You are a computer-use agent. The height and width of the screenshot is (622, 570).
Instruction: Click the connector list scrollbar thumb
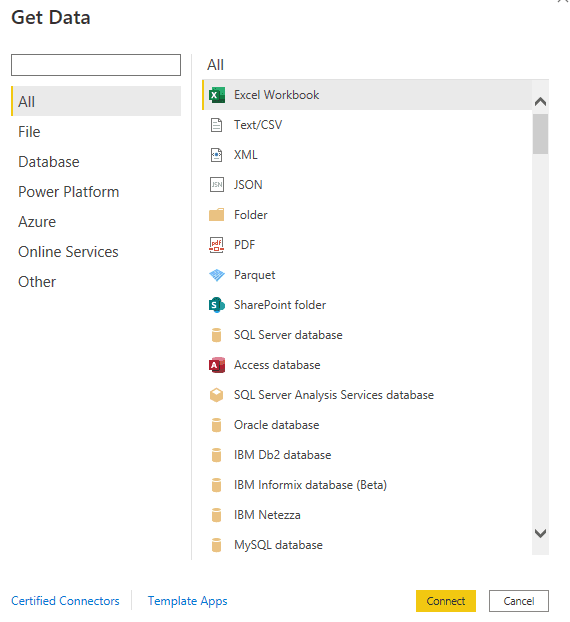pos(540,134)
